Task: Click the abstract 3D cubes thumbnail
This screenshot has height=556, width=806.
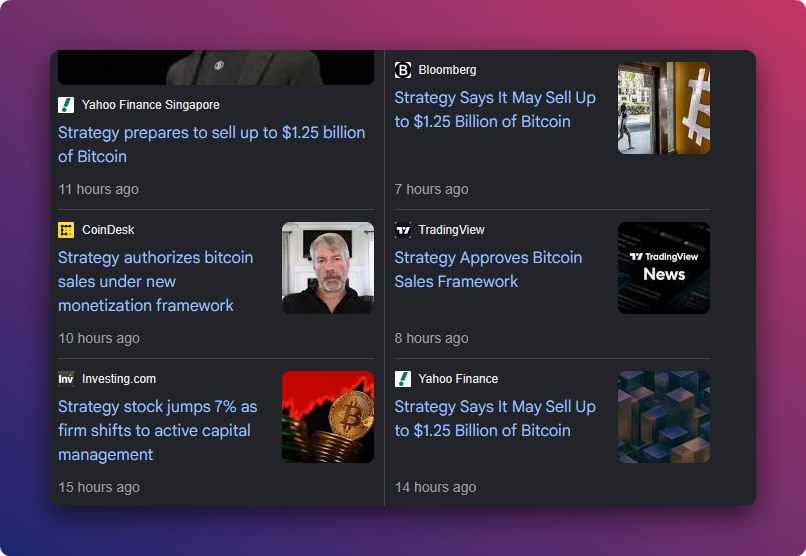Action: click(664, 417)
